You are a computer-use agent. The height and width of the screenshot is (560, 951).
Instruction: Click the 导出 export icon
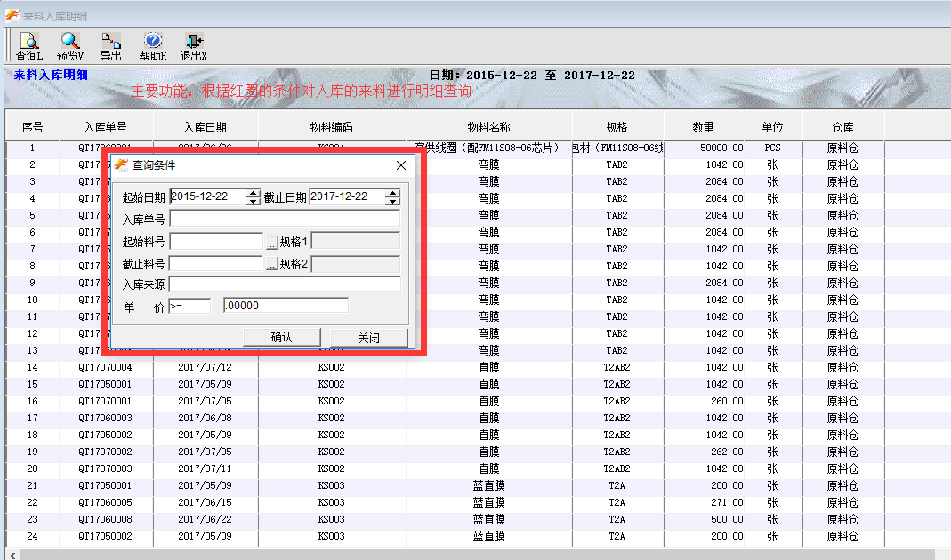(111, 46)
